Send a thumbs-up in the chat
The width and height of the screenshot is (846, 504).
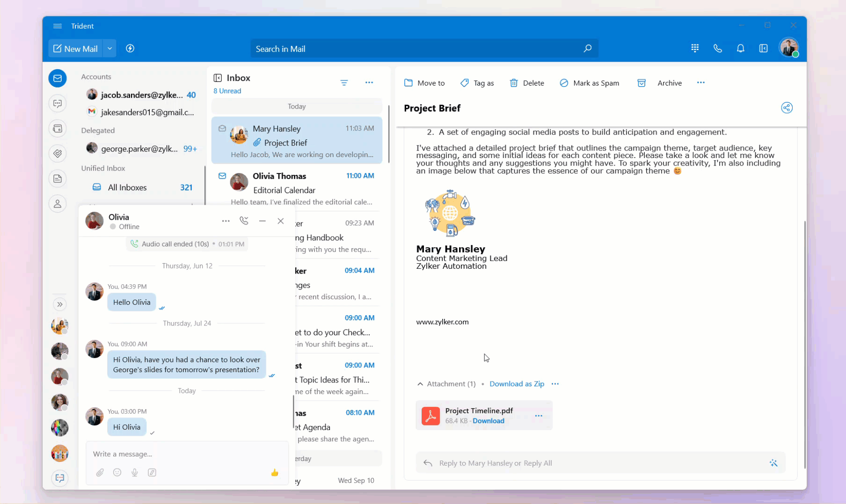[x=275, y=473]
